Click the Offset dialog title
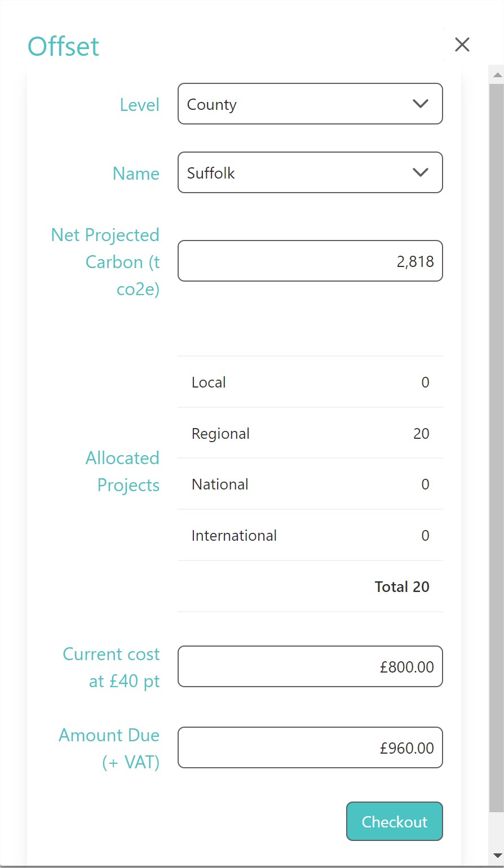Screen dimensions: 504x868 64,46
